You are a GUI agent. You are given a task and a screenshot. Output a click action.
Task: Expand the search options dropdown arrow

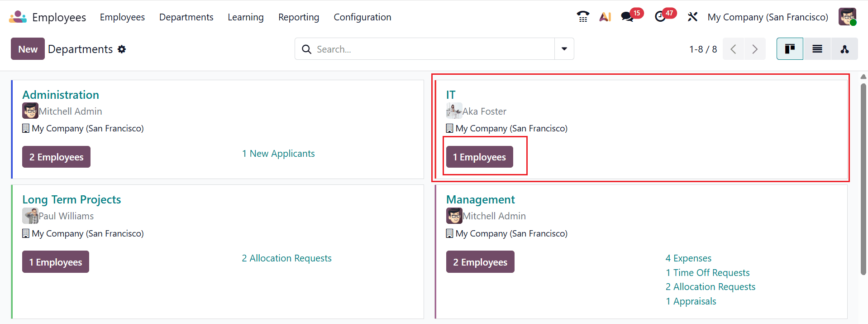coord(564,49)
